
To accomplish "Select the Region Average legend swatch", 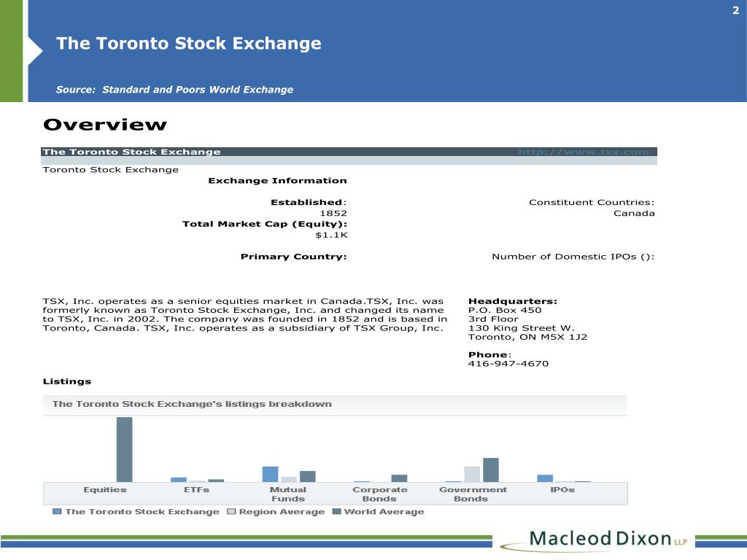I will 231,511.
